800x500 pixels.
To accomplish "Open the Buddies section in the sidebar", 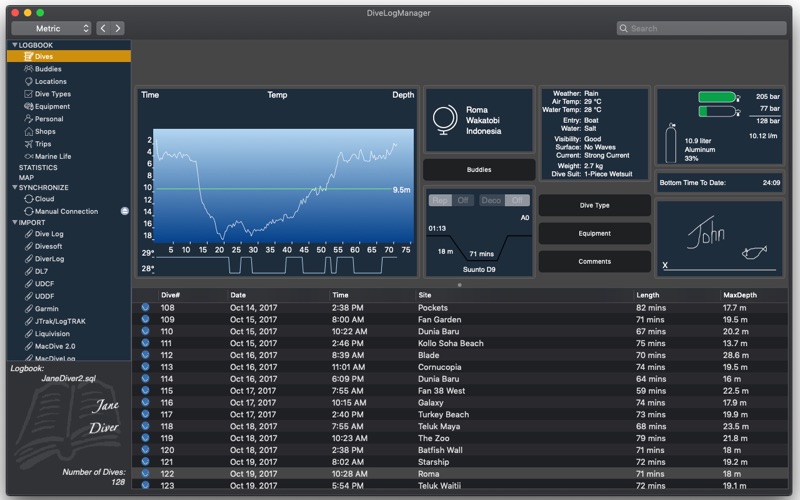I will pos(48,69).
